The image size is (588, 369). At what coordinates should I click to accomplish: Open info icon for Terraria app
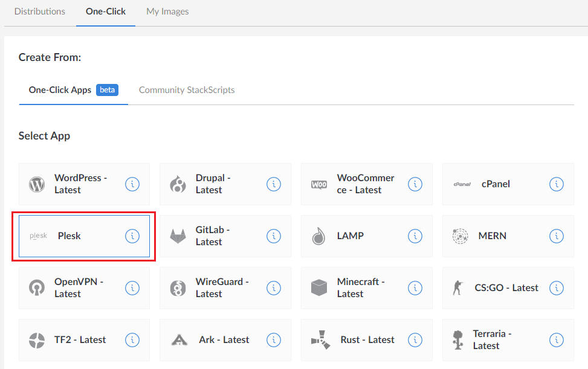tap(557, 340)
